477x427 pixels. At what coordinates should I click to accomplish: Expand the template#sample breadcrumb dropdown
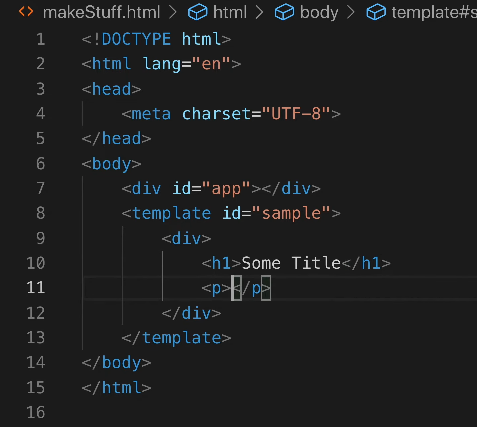click(434, 12)
